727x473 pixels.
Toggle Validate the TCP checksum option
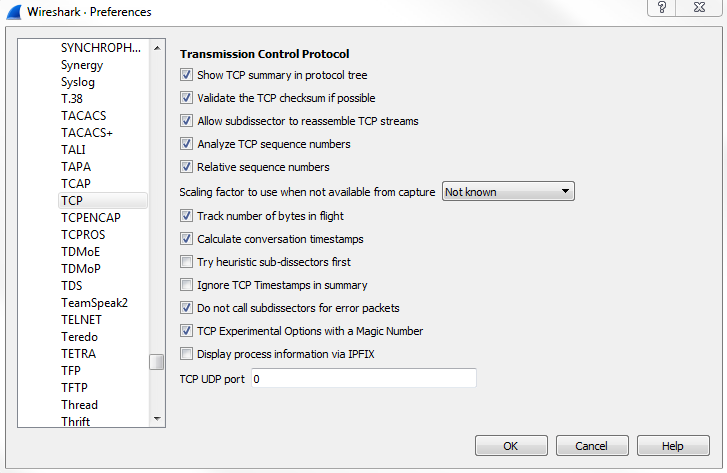coord(186,98)
